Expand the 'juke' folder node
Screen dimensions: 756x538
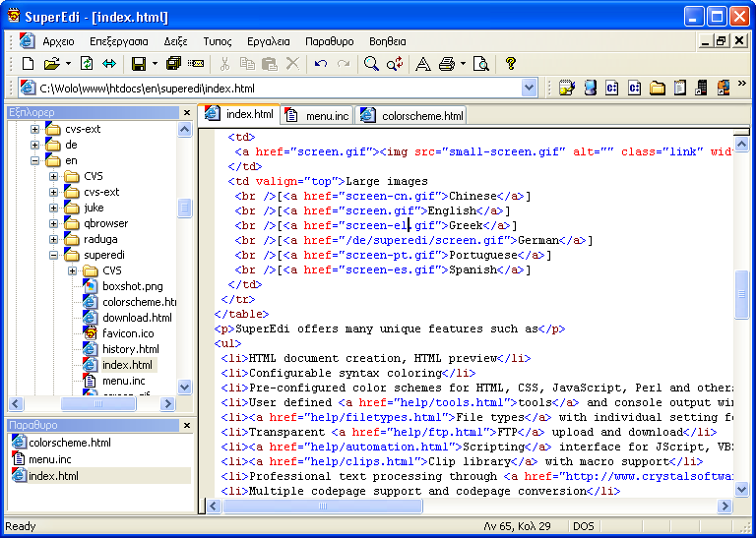tap(53, 209)
